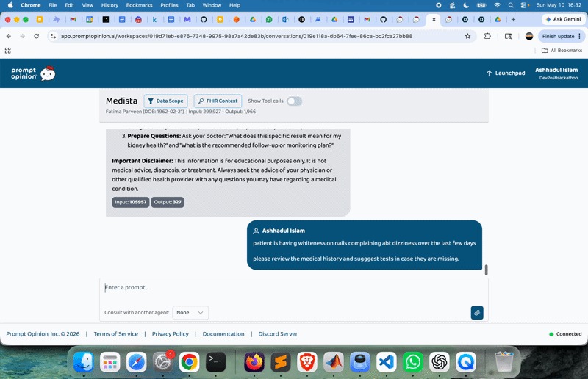Launch ChatGPT from the Dock
588x379 pixels.
pos(440,362)
